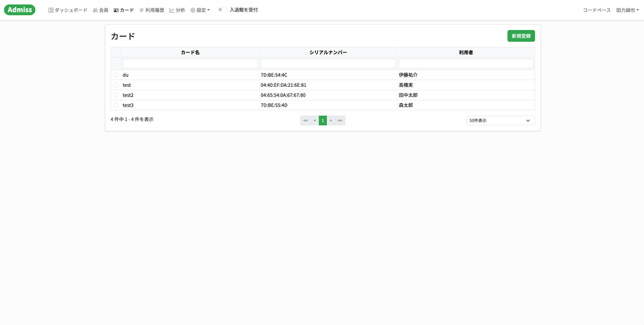This screenshot has height=325, width=644.
Task: Sort by the シリアルナンバー column header
Action: [x=328, y=53]
